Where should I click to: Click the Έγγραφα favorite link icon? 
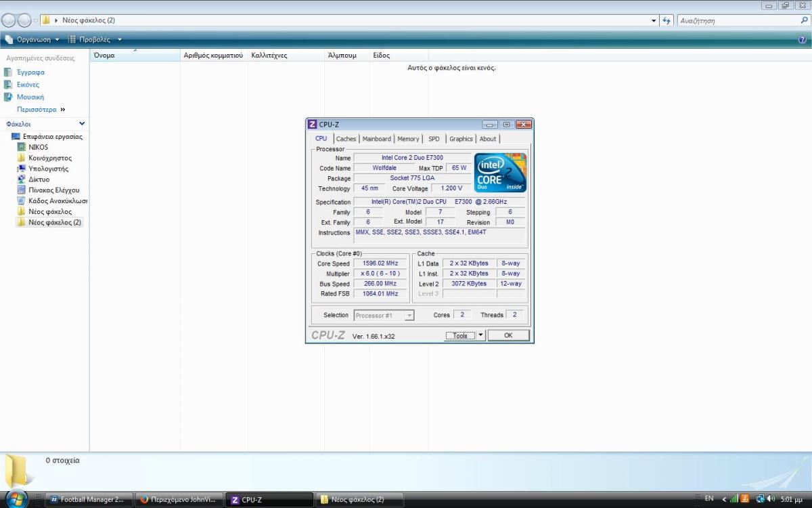click(x=9, y=72)
